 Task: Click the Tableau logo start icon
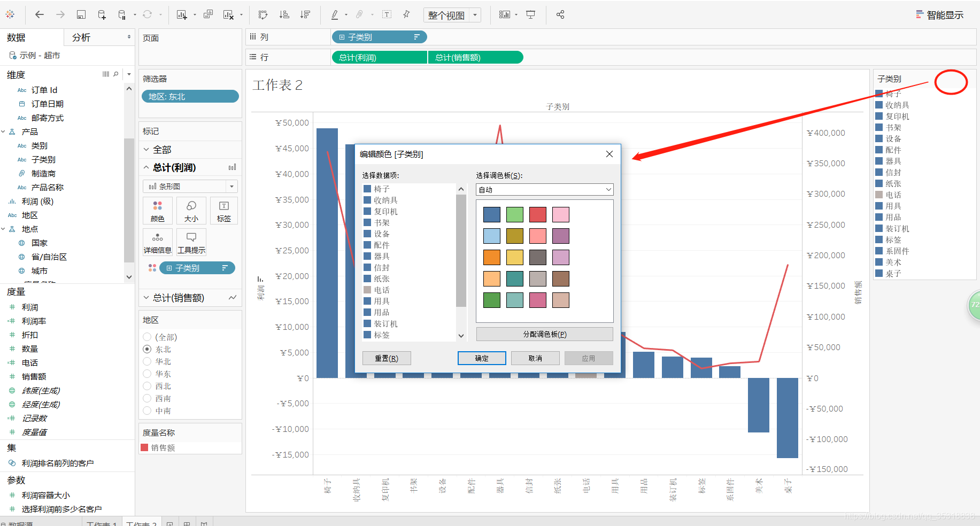pyautogui.click(x=10, y=14)
